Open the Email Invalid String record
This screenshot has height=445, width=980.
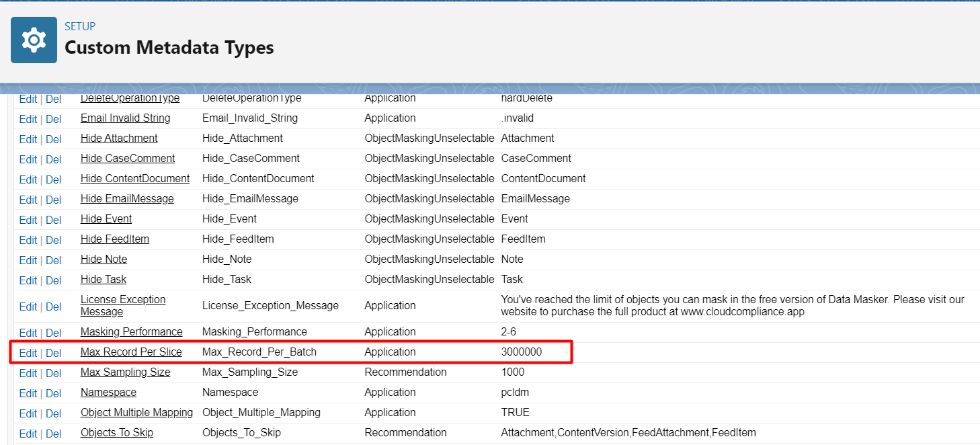125,118
